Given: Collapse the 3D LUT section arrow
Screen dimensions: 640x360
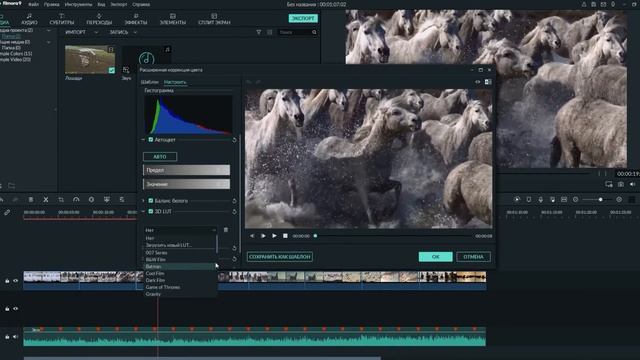Looking at the screenshot, I should coord(143,211).
